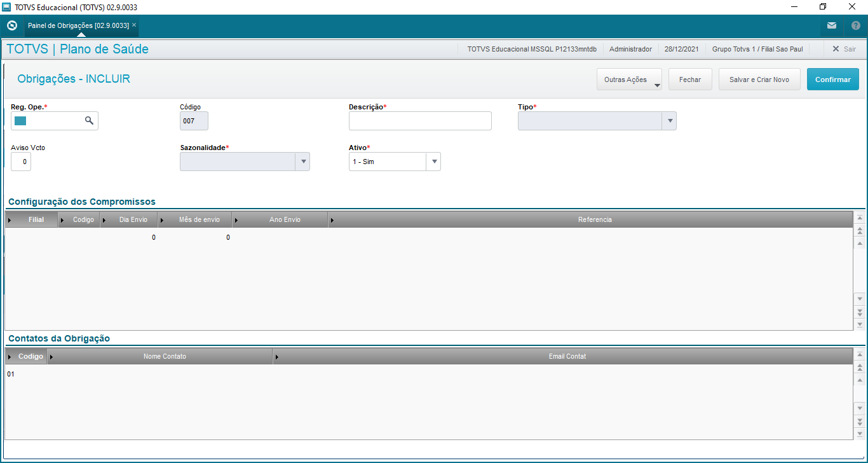Click Salvar e Criar Novo button
868x463 pixels.
click(x=759, y=79)
